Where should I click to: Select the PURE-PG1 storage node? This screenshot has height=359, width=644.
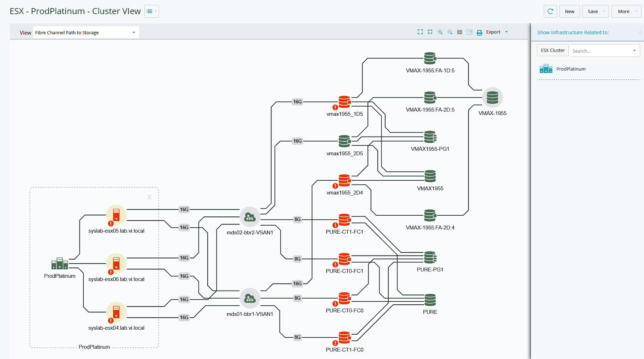(x=430, y=257)
